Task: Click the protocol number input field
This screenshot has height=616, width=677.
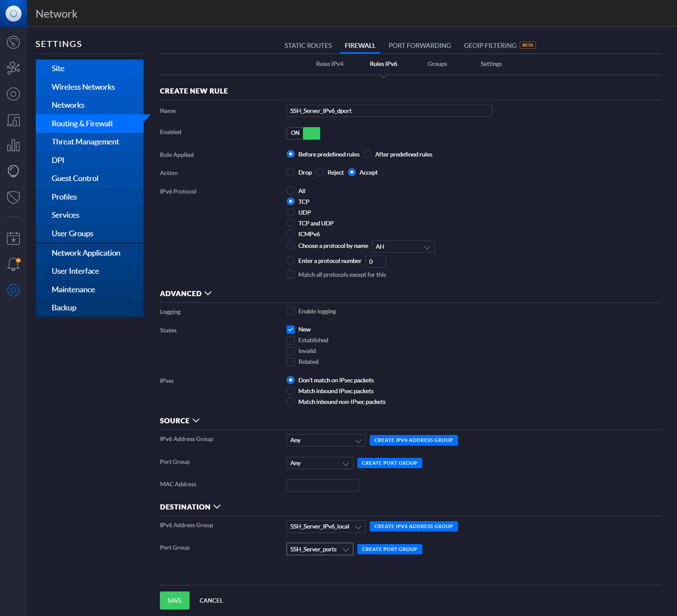Action: pyautogui.click(x=376, y=262)
